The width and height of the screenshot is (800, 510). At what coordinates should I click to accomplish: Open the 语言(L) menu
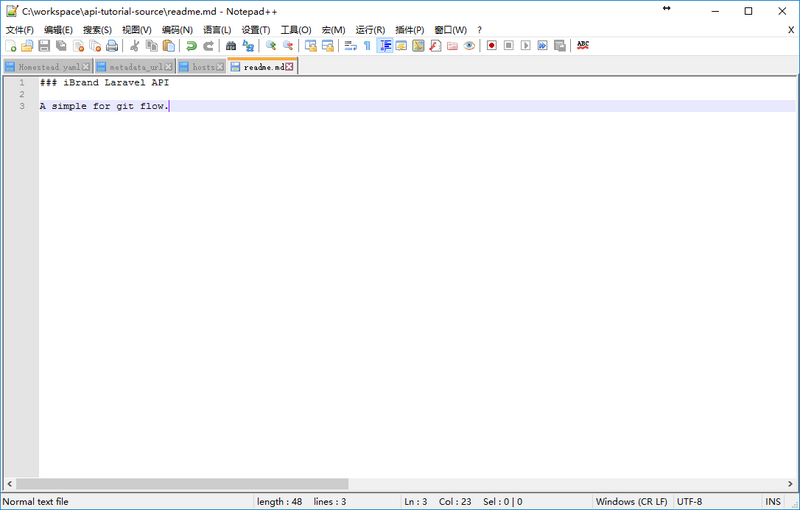(217, 30)
